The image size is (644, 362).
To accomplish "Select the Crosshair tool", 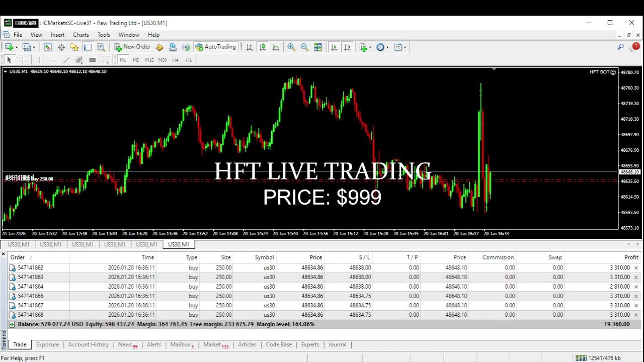I will [x=23, y=60].
